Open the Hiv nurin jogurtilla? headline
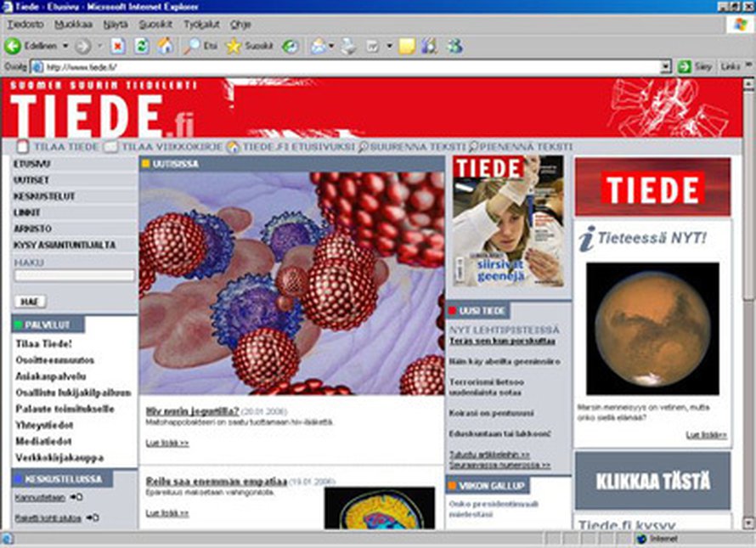 pyautogui.click(x=192, y=411)
